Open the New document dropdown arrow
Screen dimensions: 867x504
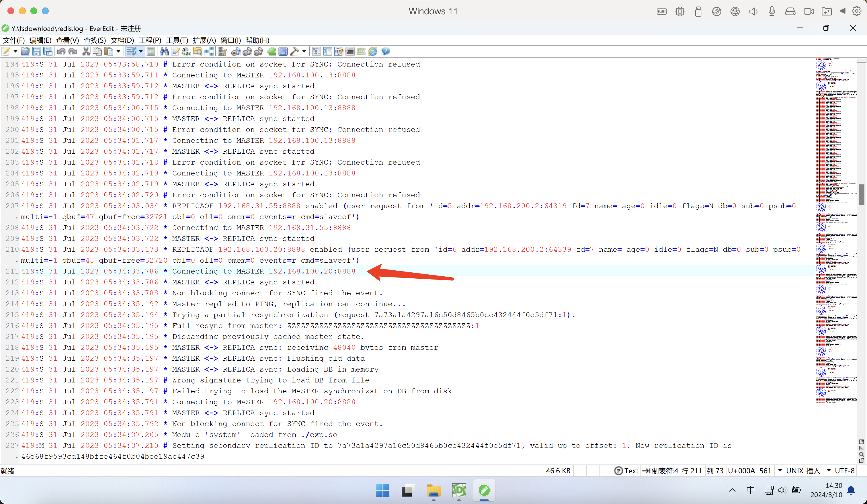15,52
